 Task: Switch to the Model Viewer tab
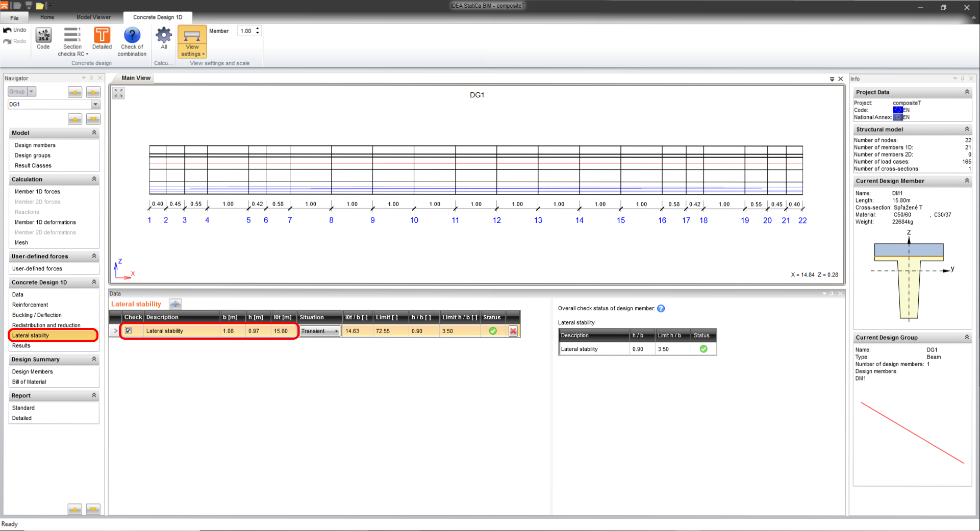point(93,17)
